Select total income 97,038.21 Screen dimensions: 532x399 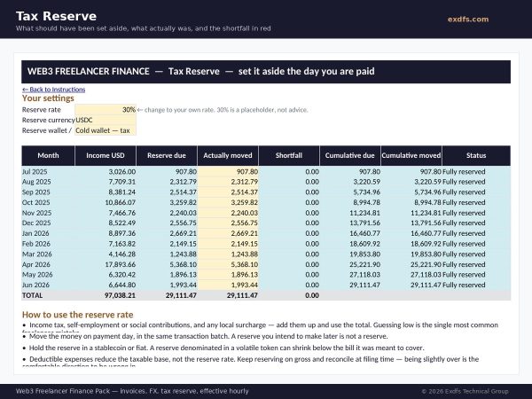pos(106,295)
